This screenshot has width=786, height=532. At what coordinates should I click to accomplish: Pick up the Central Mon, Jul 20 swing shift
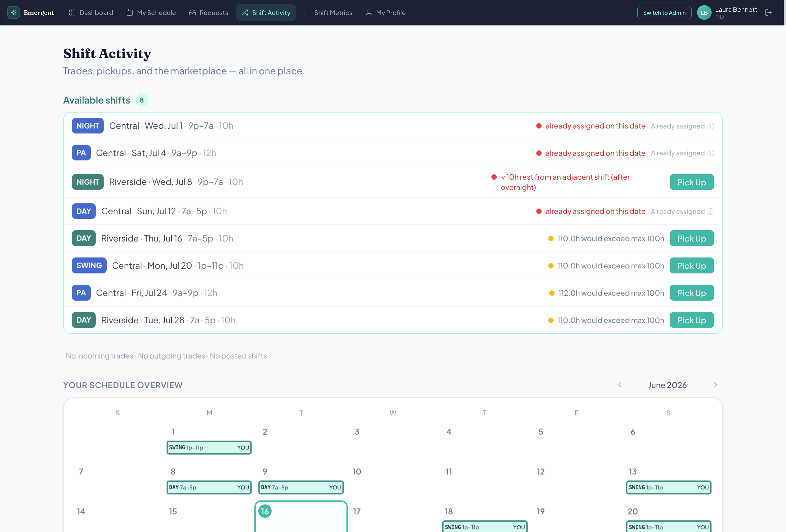click(x=692, y=266)
